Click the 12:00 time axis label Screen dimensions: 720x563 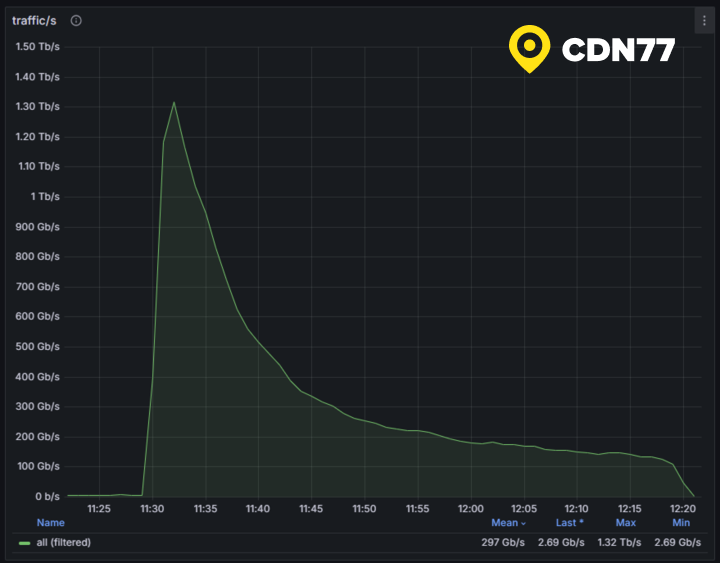471,509
